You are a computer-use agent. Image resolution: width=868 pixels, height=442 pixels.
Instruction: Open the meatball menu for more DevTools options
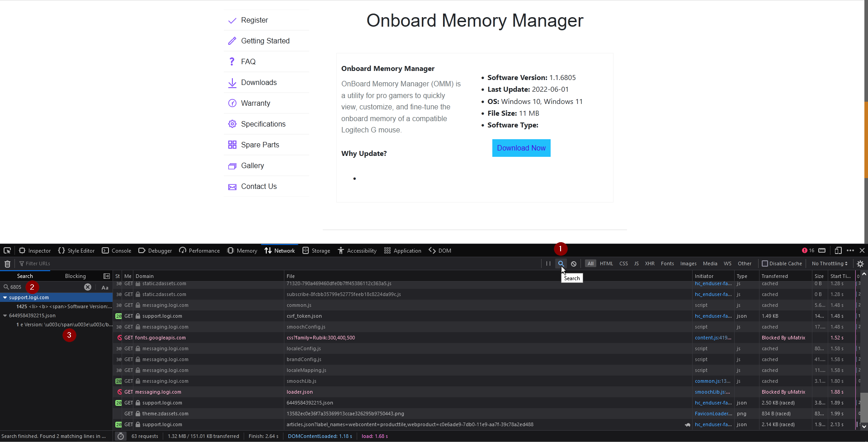850,250
